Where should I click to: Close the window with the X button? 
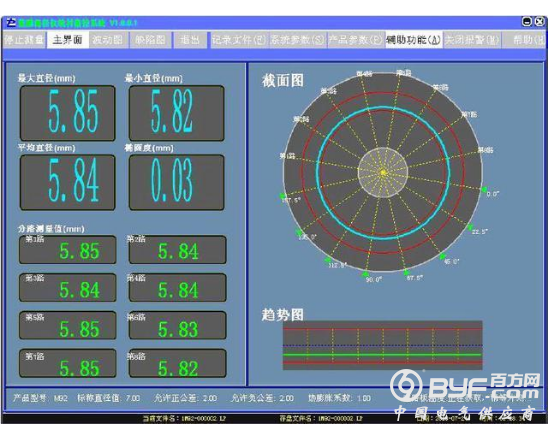(x=539, y=22)
